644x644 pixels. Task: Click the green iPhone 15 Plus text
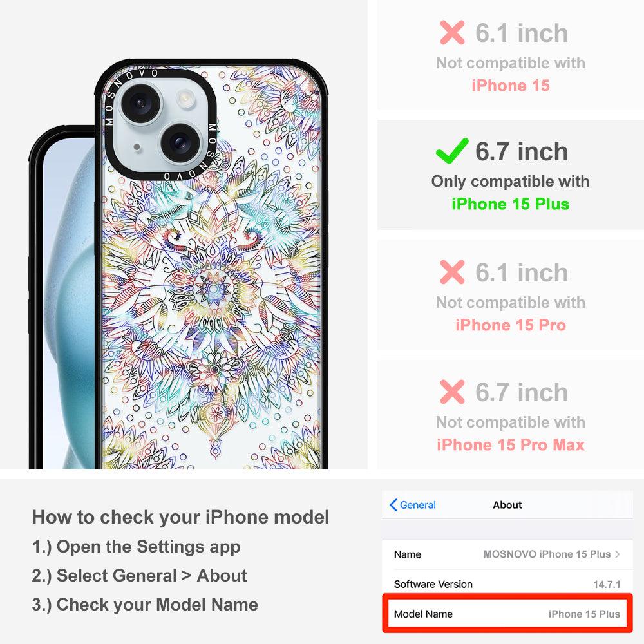coord(511,204)
